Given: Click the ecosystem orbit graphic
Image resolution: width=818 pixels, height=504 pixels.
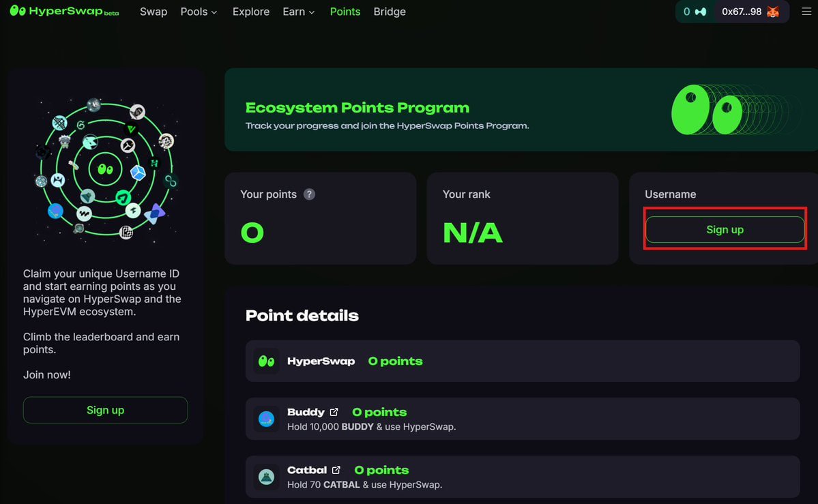Looking at the screenshot, I should 105,170.
